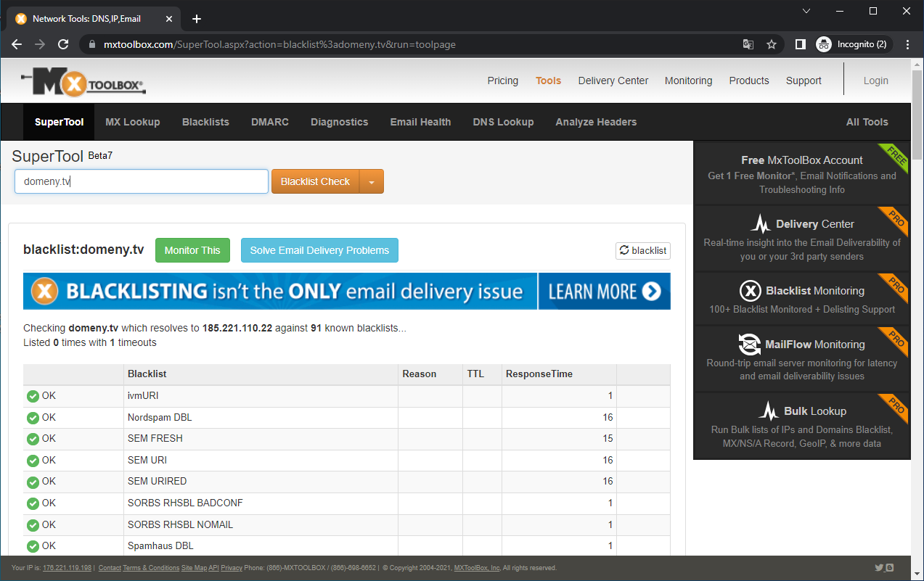Screen dimensions: 924x581
Task: Switch to the MX Lookup tab
Action: 132,122
